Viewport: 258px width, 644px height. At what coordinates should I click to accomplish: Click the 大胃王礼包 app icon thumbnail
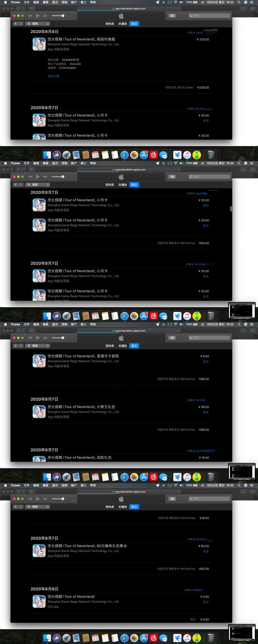(x=39, y=412)
